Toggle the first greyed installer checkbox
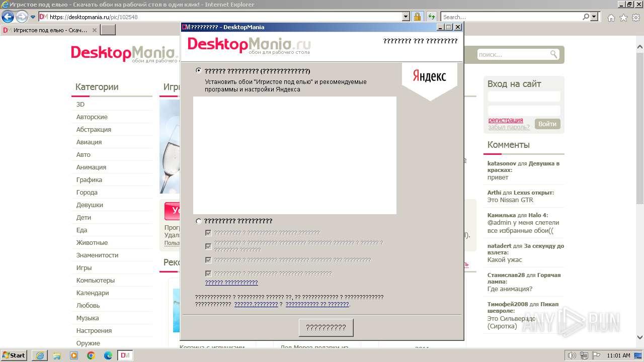Screen dimensions: 644x362 coord(208,233)
